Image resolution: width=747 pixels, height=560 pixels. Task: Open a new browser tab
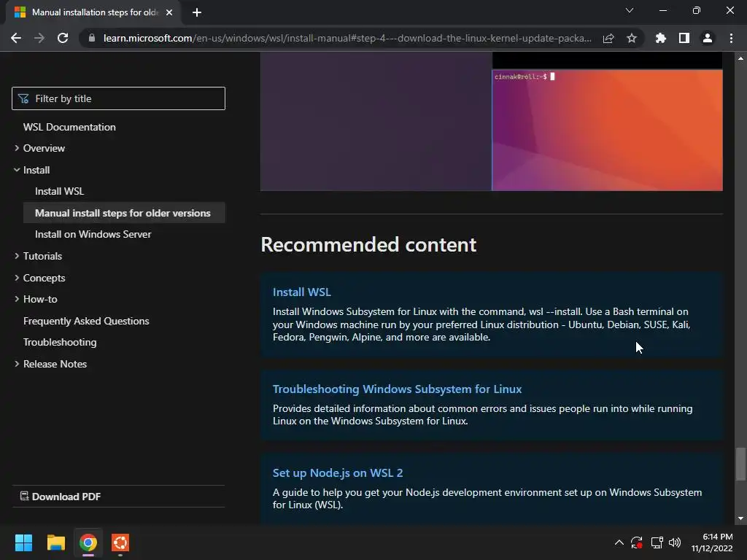coord(197,12)
